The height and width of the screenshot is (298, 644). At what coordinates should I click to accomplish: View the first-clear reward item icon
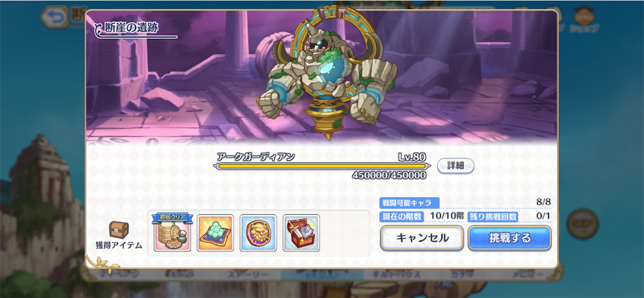pos(172,233)
